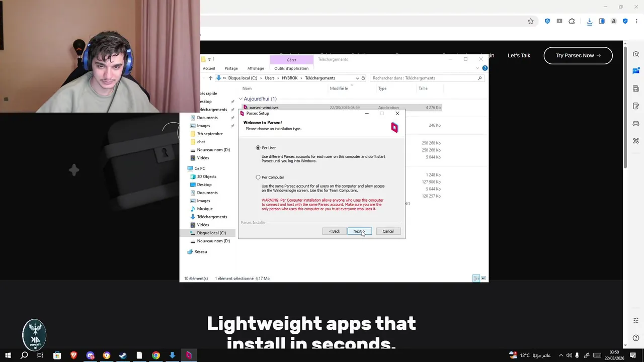This screenshot has height=362, width=644.
Task: Open the browser three-dot menu
Action: coord(636,21)
